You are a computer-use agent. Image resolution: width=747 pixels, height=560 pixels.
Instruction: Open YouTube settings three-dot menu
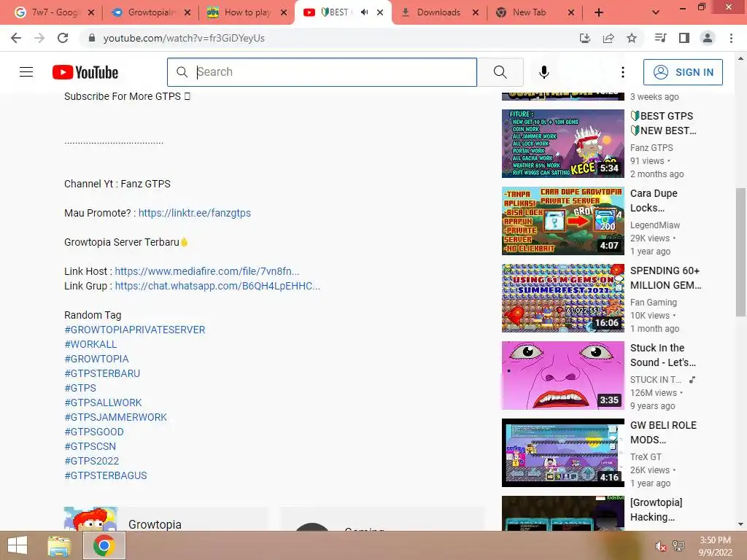click(x=623, y=72)
